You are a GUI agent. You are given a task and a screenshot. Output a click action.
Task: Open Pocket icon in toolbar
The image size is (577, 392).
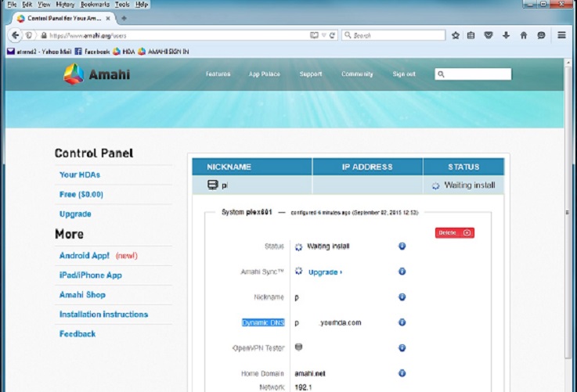pos(489,35)
